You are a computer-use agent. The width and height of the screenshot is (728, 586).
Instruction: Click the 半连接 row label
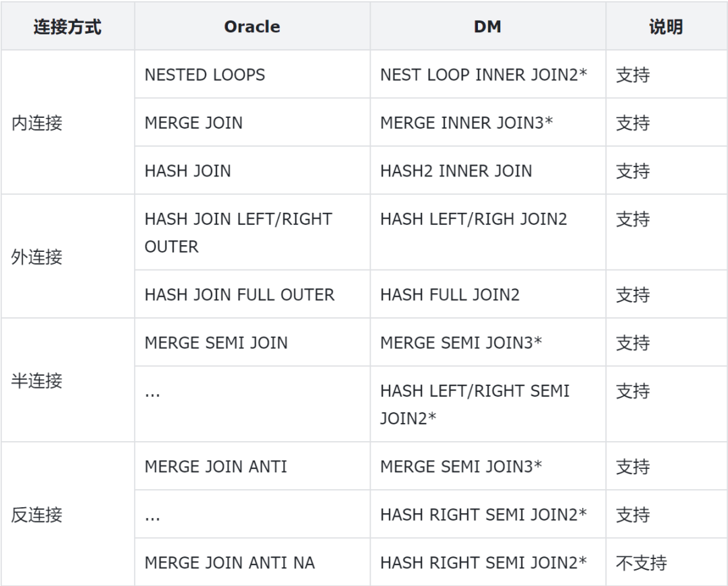click(37, 381)
